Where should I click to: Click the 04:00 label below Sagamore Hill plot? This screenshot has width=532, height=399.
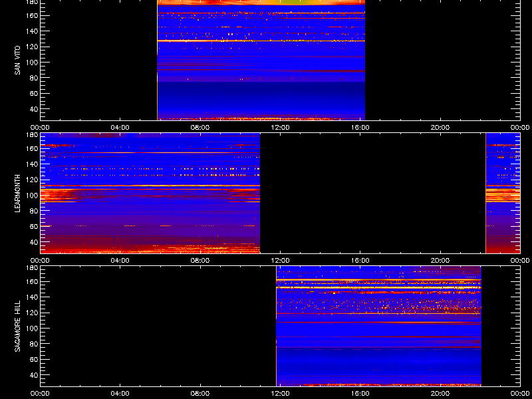[120, 394]
